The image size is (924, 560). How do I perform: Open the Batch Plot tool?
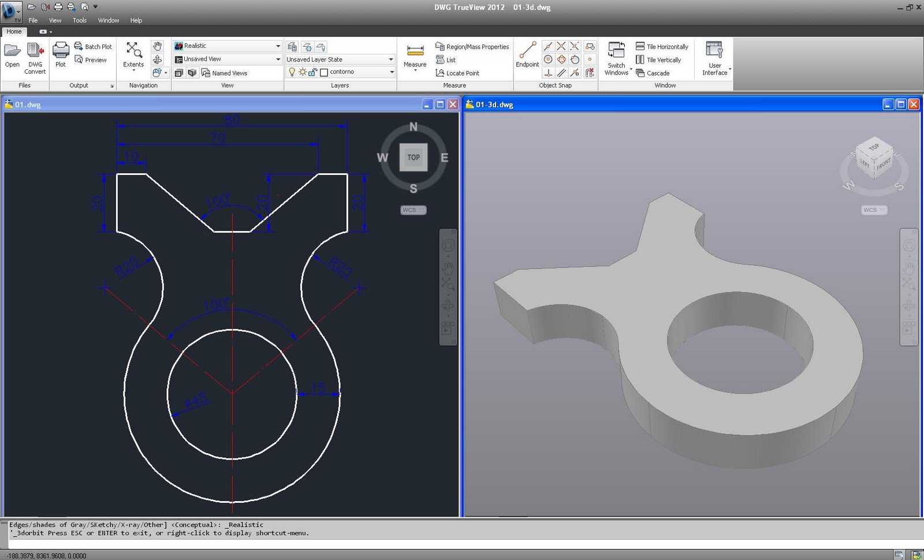(x=93, y=46)
